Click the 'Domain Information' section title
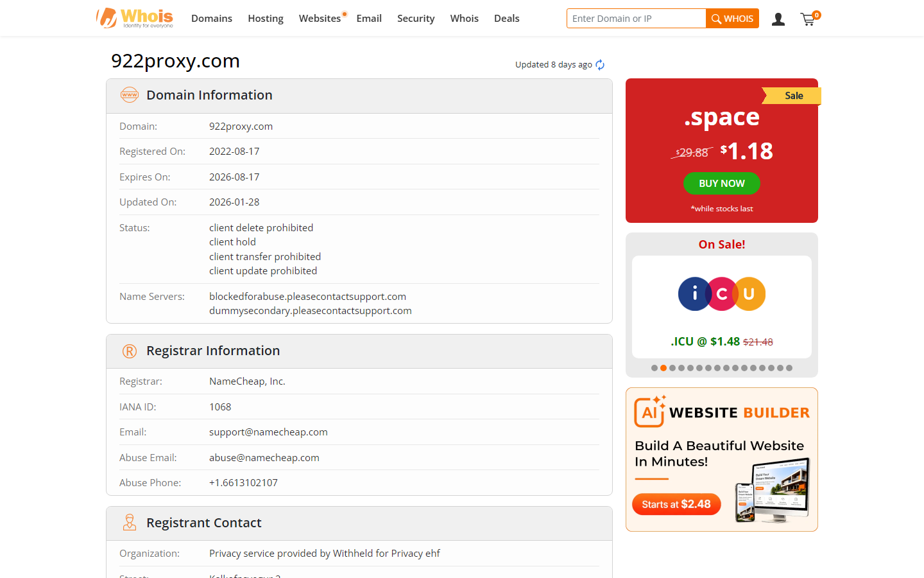Viewport: 924px width, 578px height. click(209, 95)
